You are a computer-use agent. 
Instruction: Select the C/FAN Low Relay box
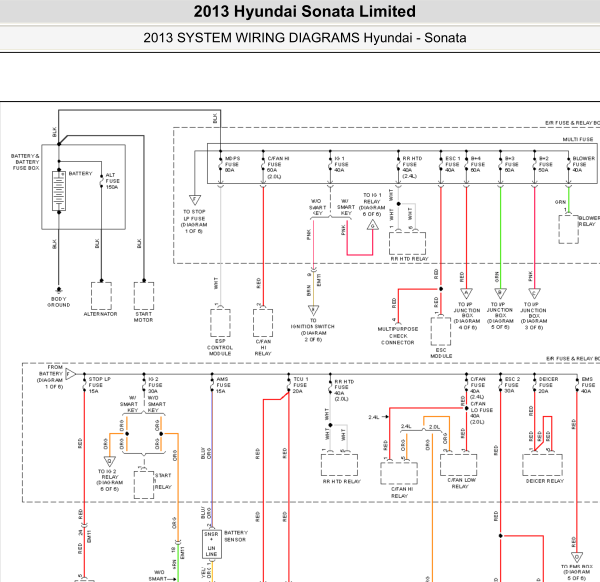tap(458, 465)
